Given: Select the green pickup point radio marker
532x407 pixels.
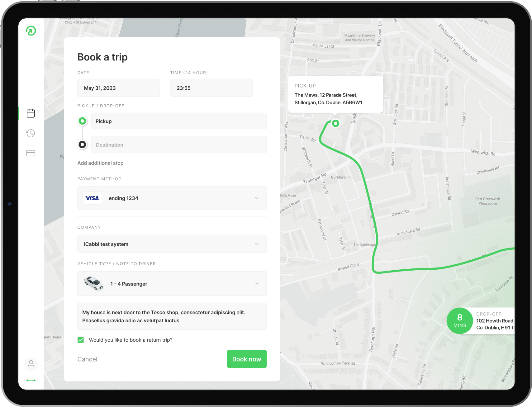Looking at the screenshot, I should (x=82, y=121).
